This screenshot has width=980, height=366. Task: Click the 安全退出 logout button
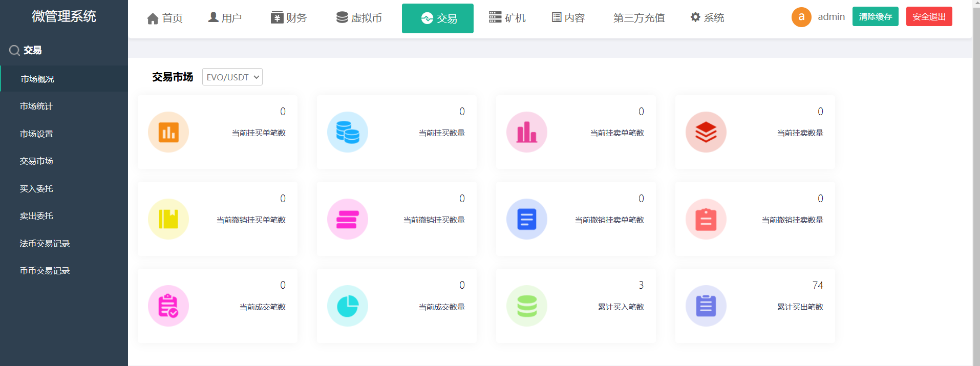[929, 17]
